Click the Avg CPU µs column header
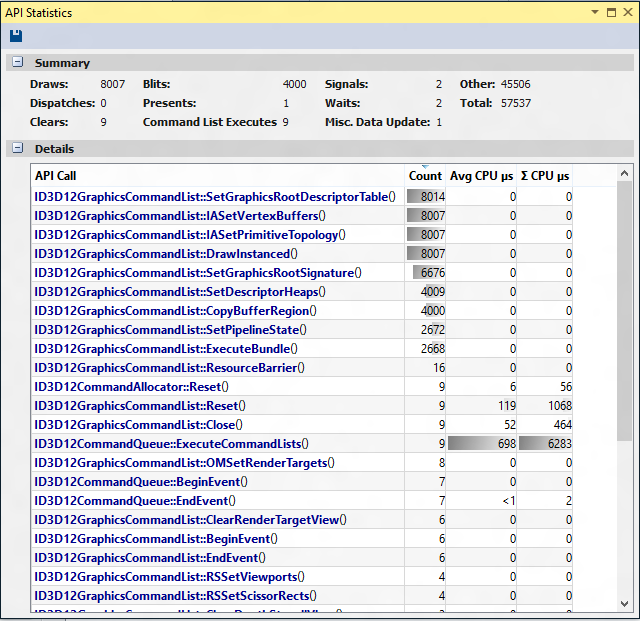This screenshot has height=621, width=640. click(x=482, y=176)
